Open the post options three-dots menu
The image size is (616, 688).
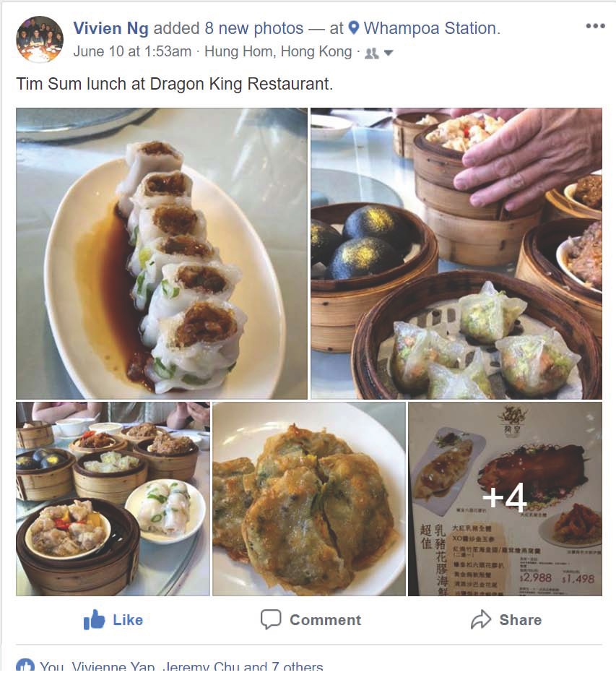(x=595, y=26)
